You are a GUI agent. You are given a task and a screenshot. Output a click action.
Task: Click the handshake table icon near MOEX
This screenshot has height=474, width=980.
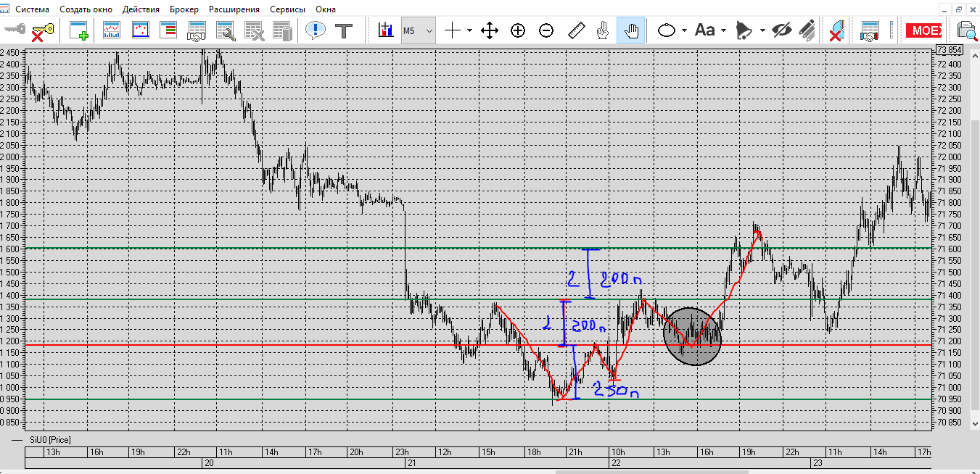pos(869,30)
